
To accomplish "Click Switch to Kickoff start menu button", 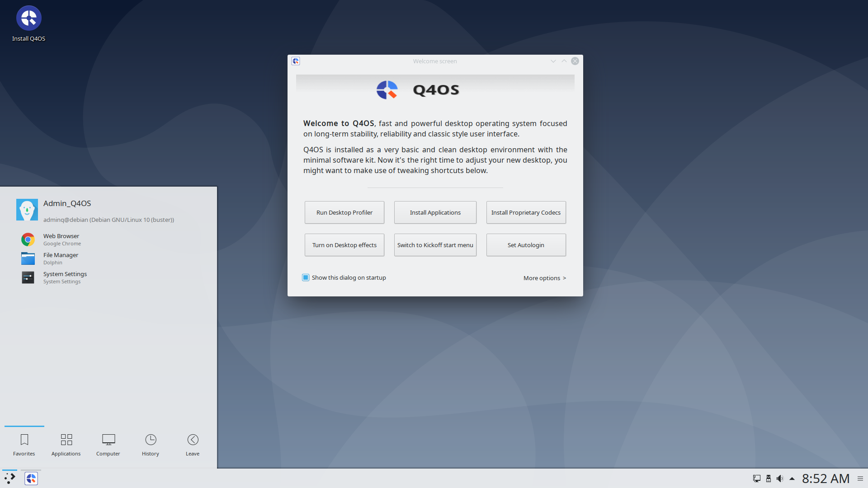I will click(434, 245).
